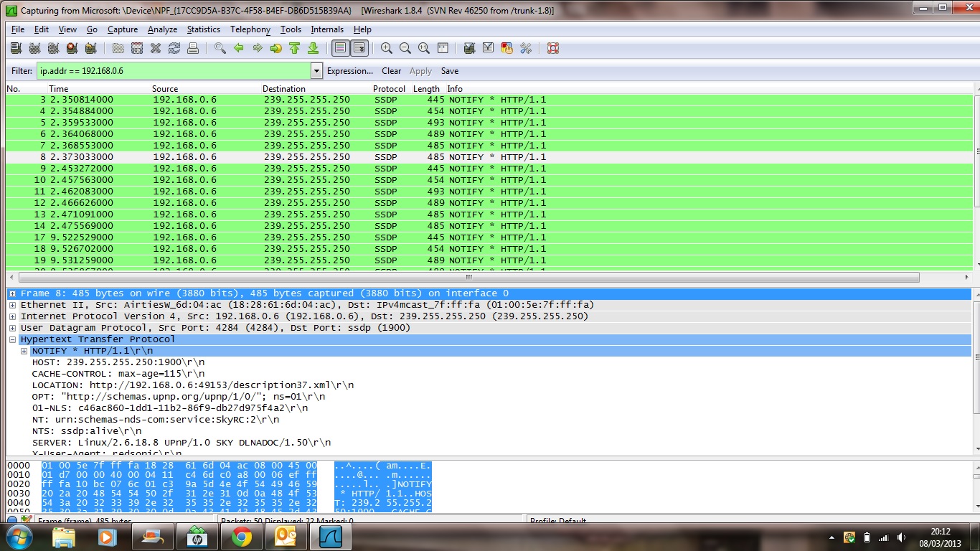This screenshot has height=551, width=980.
Task: Save the current filter
Action: [x=450, y=71]
